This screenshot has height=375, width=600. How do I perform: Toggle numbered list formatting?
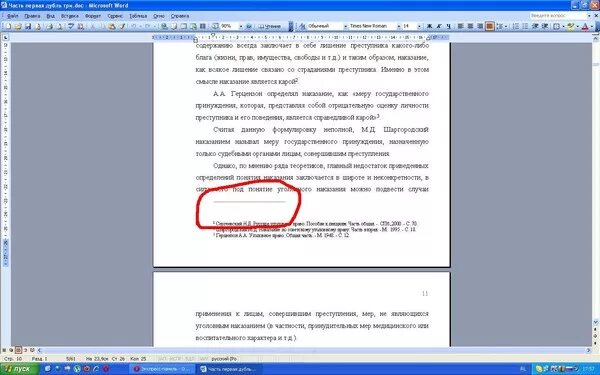pos(515,26)
